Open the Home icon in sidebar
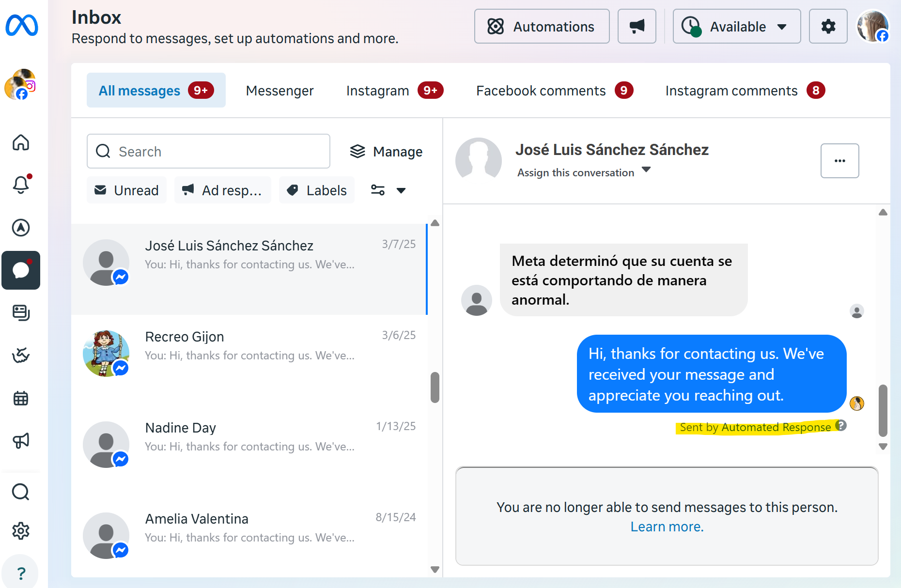Viewport: 901px width, 588px height. [21, 143]
